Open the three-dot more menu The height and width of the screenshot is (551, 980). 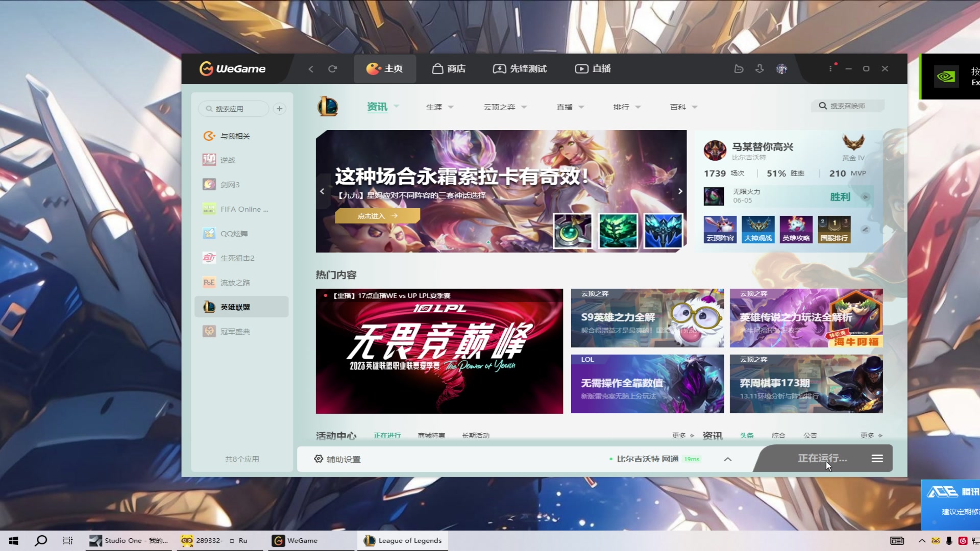(x=830, y=68)
